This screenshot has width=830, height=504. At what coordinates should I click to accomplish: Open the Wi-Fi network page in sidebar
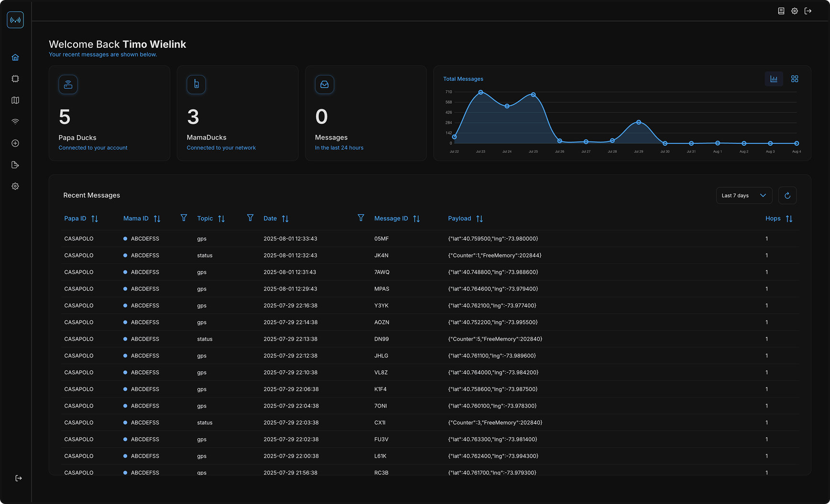coord(15,122)
